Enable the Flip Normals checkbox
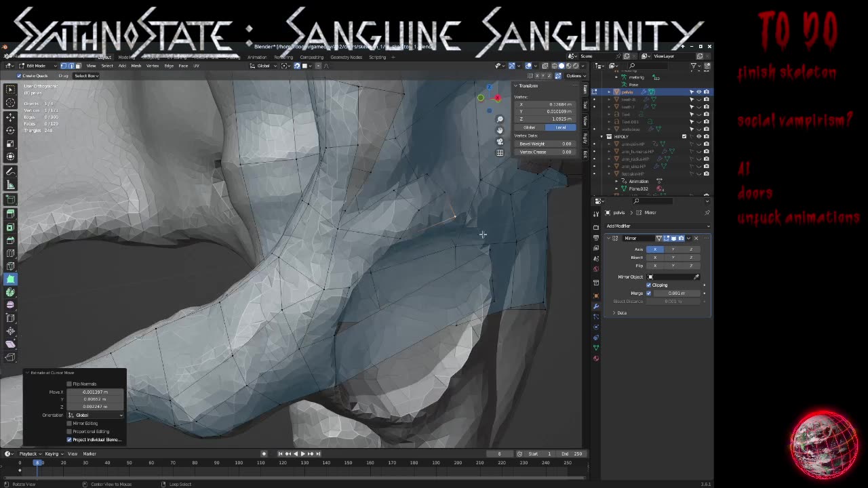Screen dimensions: 868x488 click(69, 384)
